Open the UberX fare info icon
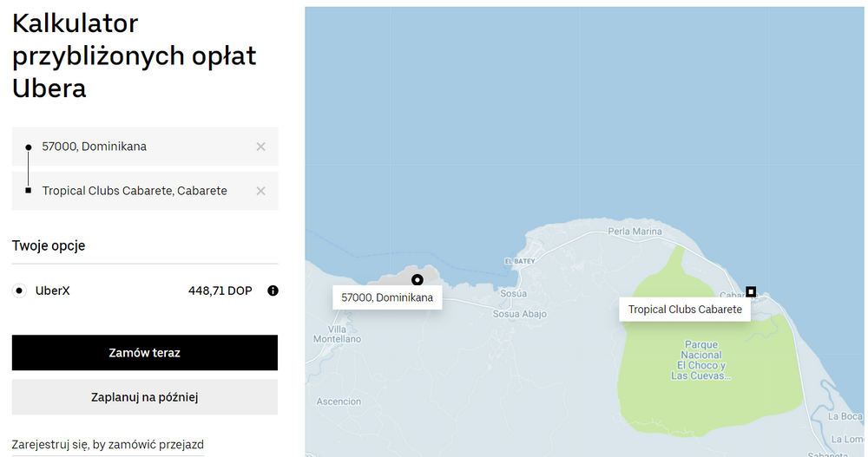This screenshot has height=457, width=868. tap(273, 291)
